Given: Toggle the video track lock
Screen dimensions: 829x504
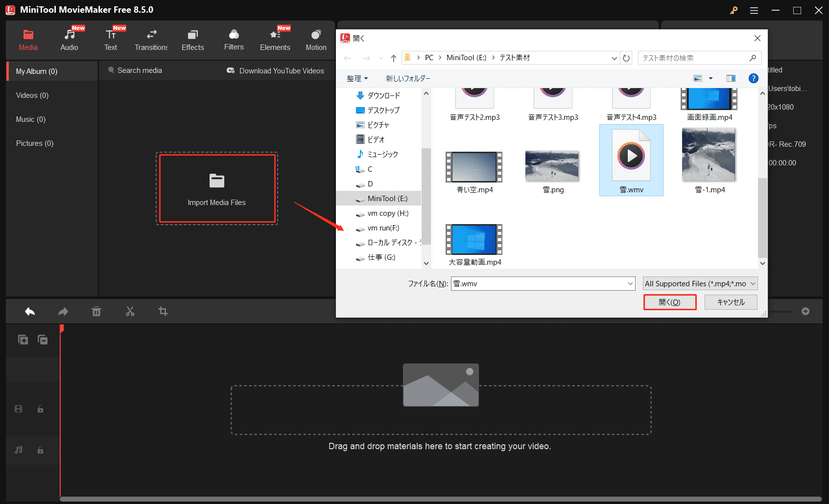Looking at the screenshot, I should tap(40, 409).
